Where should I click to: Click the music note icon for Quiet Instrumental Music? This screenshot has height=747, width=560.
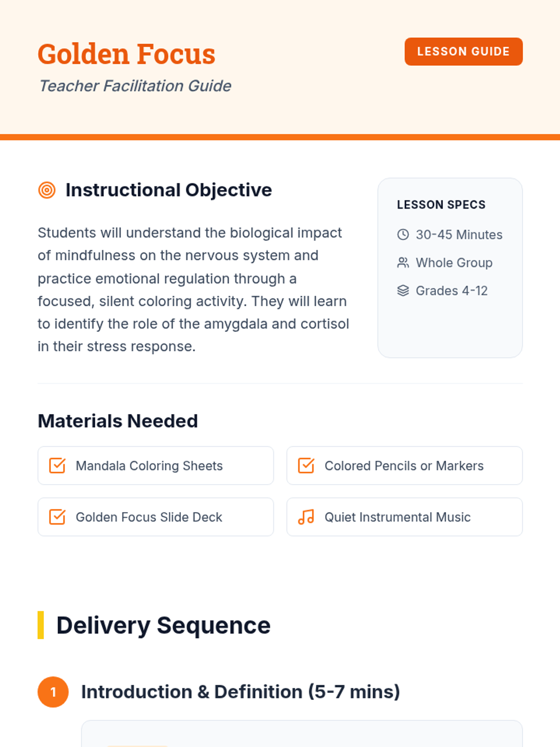point(306,517)
